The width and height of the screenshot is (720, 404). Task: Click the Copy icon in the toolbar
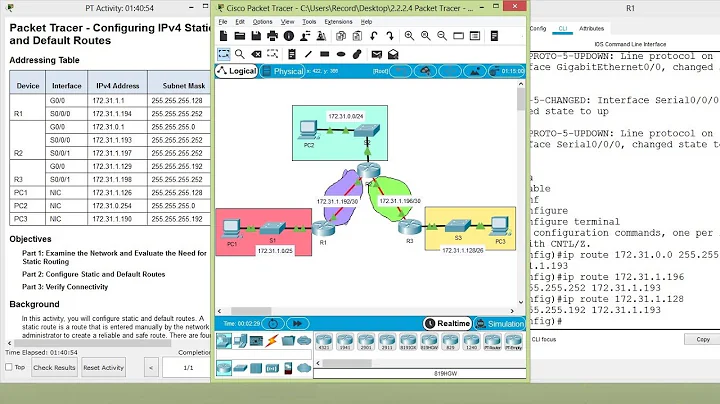341,36
